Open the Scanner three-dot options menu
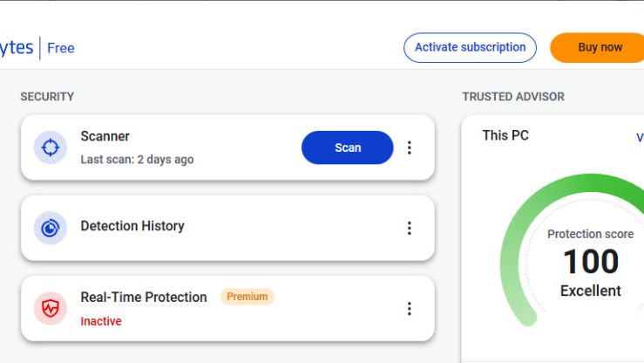Image resolution: width=644 pixels, height=363 pixels. tap(409, 147)
